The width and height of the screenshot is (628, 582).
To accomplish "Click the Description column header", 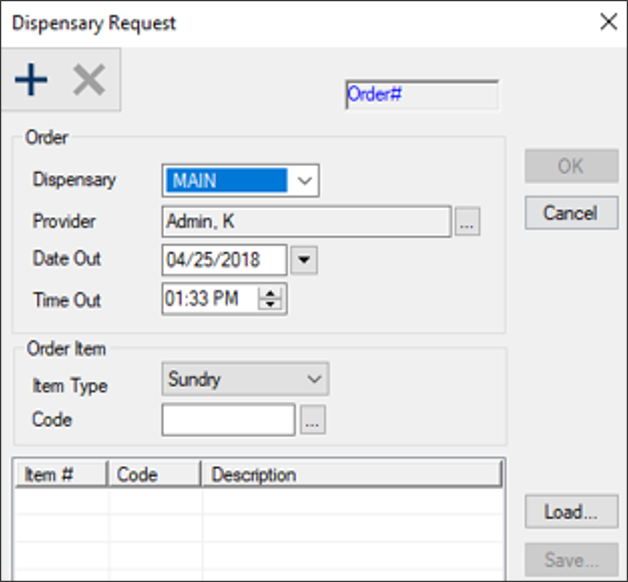I will point(350,475).
